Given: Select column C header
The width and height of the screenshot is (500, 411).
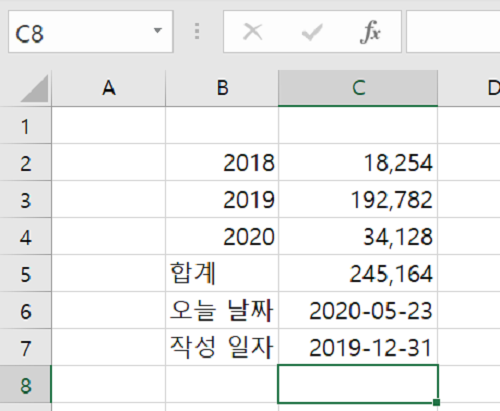Looking at the screenshot, I should point(358,89).
